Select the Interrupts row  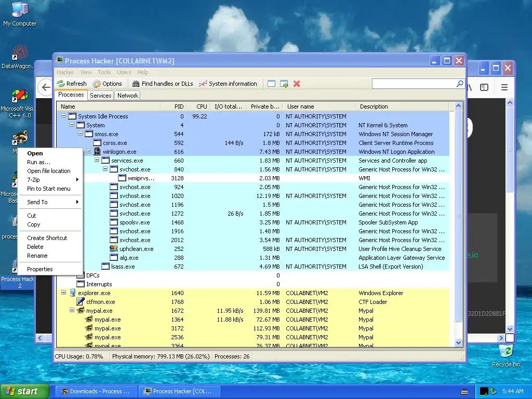click(253, 284)
